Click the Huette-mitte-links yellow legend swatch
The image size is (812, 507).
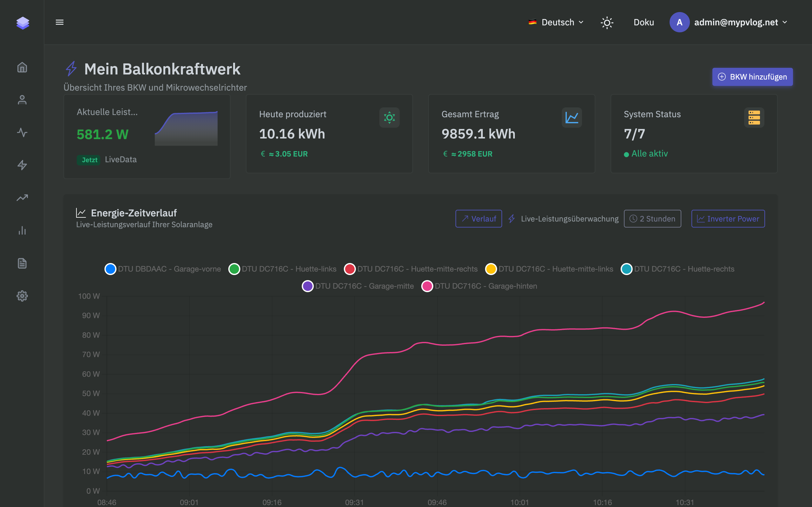[x=491, y=269]
